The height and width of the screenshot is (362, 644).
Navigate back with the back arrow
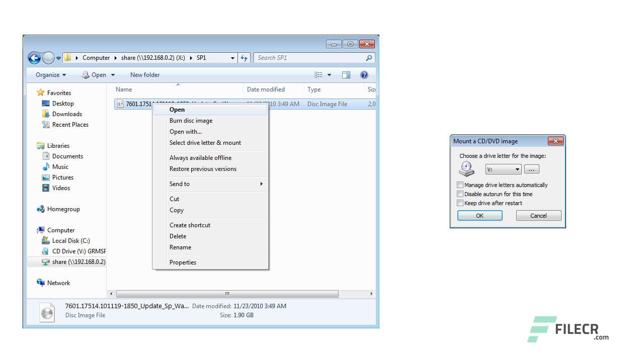pyautogui.click(x=34, y=58)
